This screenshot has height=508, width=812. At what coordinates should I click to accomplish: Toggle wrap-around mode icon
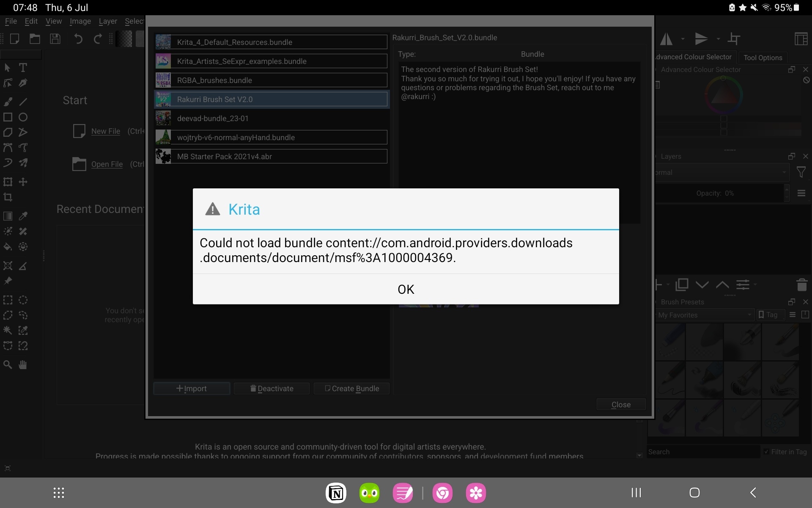[x=734, y=39]
